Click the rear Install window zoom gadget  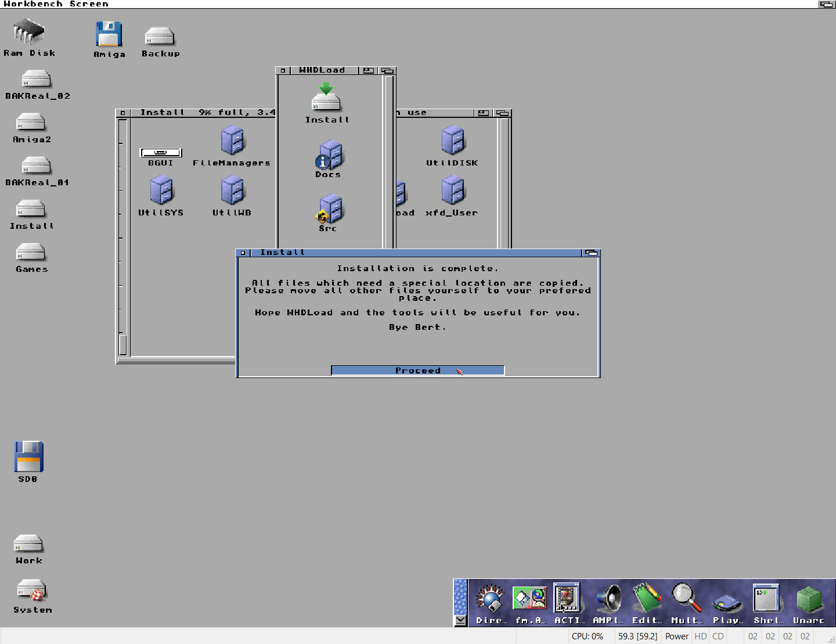[x=484, y=113]
